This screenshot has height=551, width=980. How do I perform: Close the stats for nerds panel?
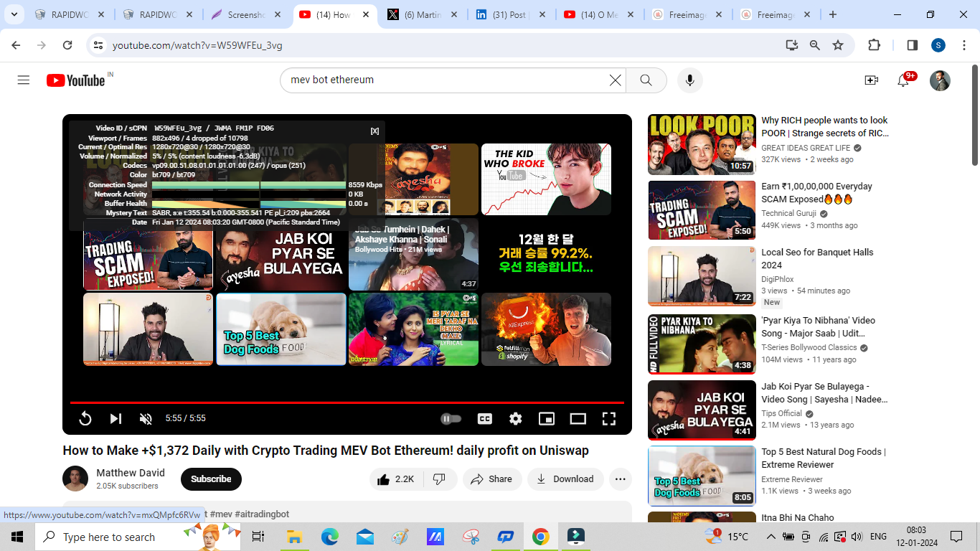374,131
